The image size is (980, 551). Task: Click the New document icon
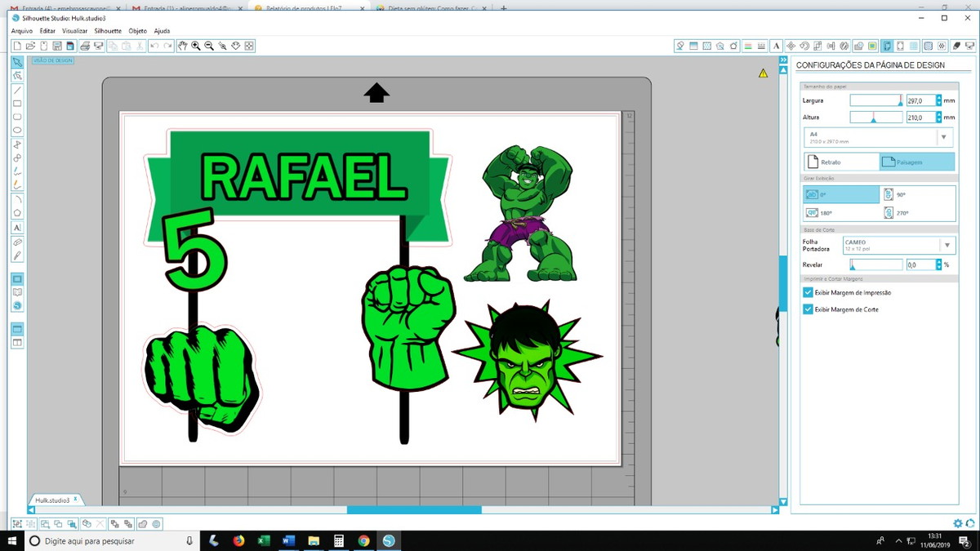pos(16,46)
